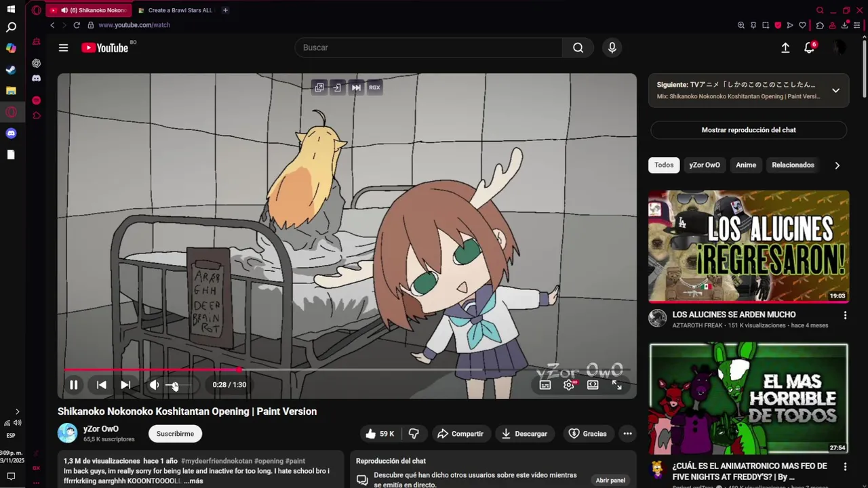Screen dimensions: 868x488
Task: Click the search magnifier button
Action: pyautogui.click(x=578, y=47)
